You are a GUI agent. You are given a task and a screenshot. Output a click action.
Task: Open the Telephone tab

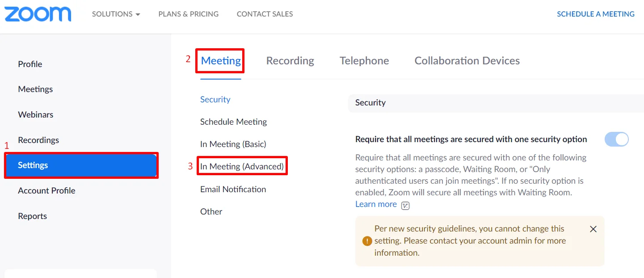click(364, 61)
